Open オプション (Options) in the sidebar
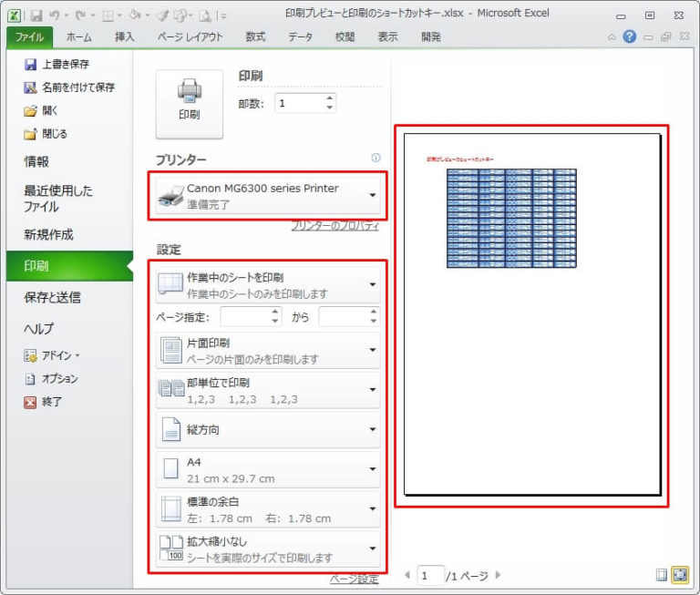700x595 pixels. point(51,379)
